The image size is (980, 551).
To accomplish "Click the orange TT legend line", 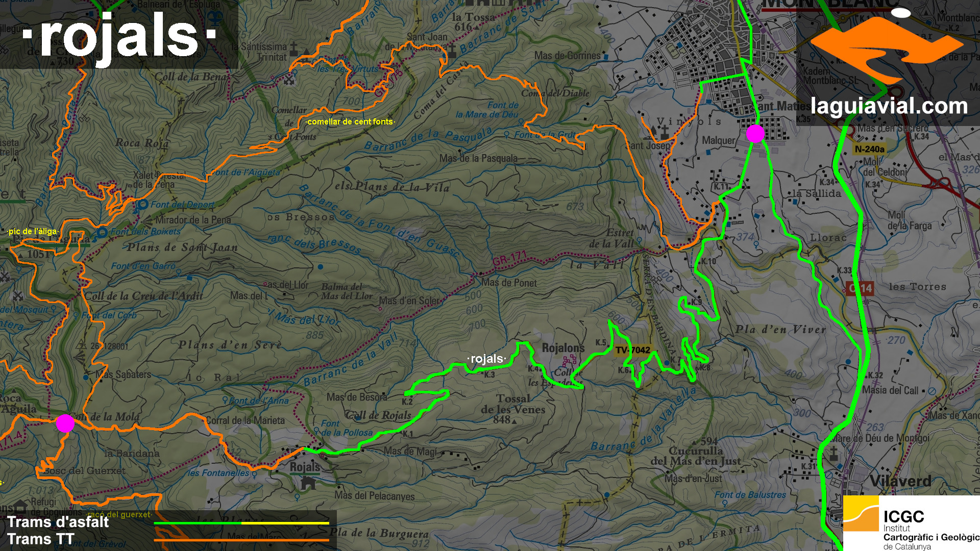I will 241,540.
